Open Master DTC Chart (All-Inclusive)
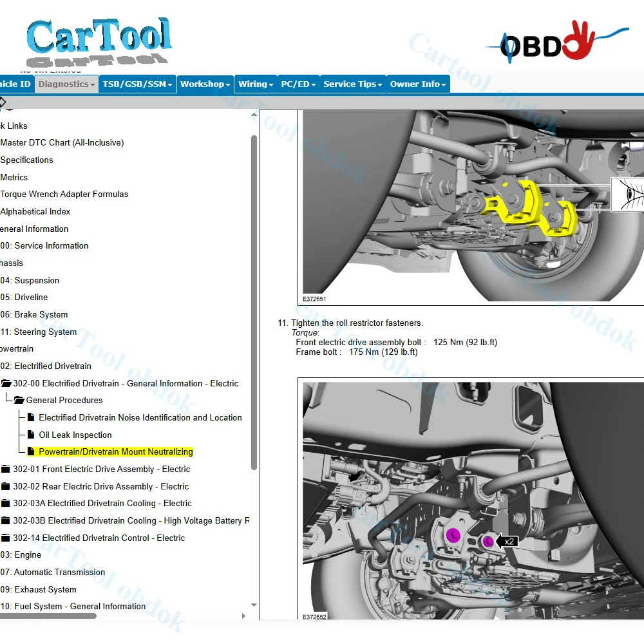Image resolution: width=644 pixels, height=644 pixels. point(62,143)
